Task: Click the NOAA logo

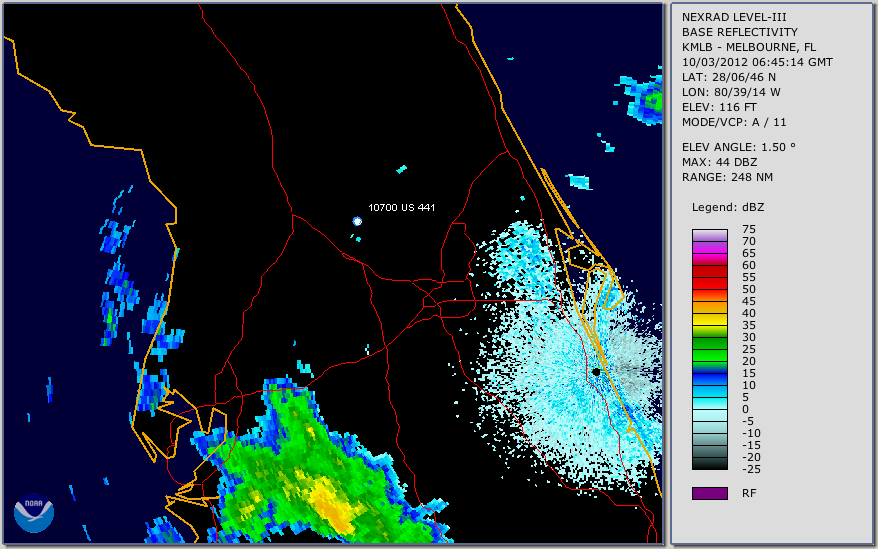Action: point(34,512)
